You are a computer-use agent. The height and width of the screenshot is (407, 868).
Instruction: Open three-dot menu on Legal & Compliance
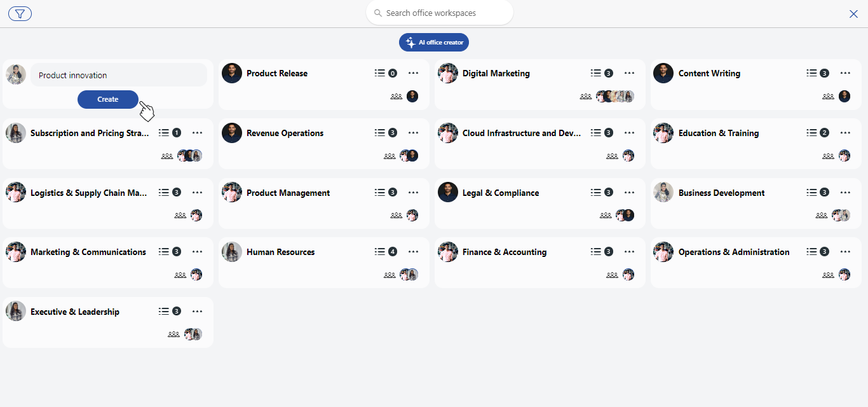tap(629, 193)
